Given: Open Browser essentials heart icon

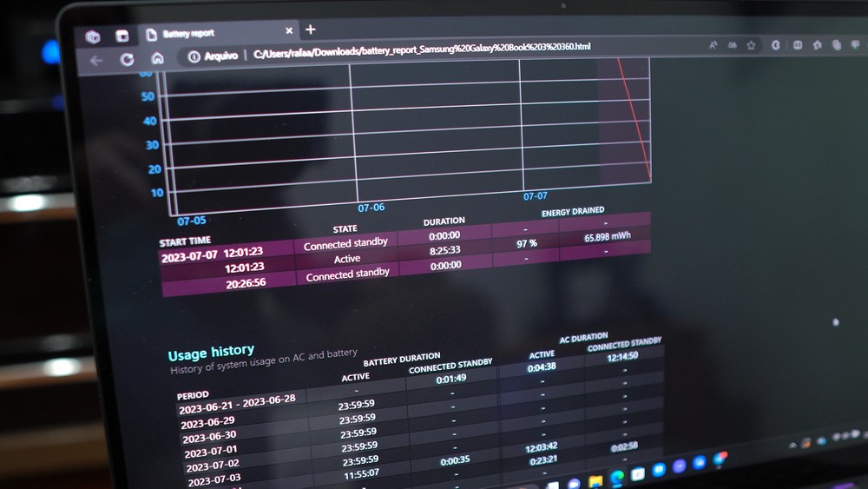Looking at the screenshot, I should [x=856, y=44].
